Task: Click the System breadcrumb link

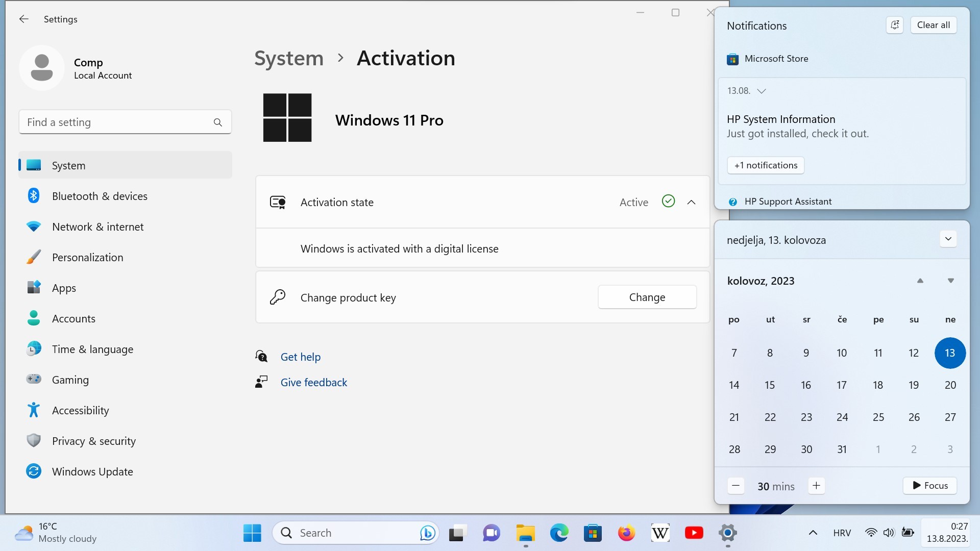Action: click(289, 58)
